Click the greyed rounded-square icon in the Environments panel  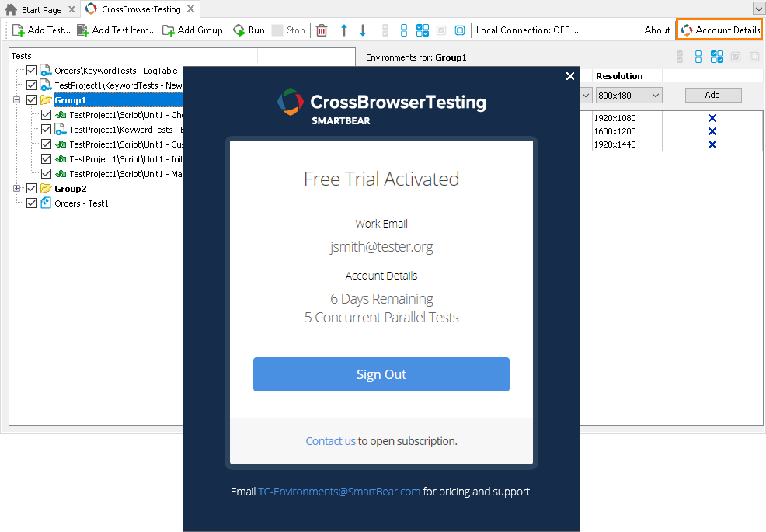click(x=754, y=57)
